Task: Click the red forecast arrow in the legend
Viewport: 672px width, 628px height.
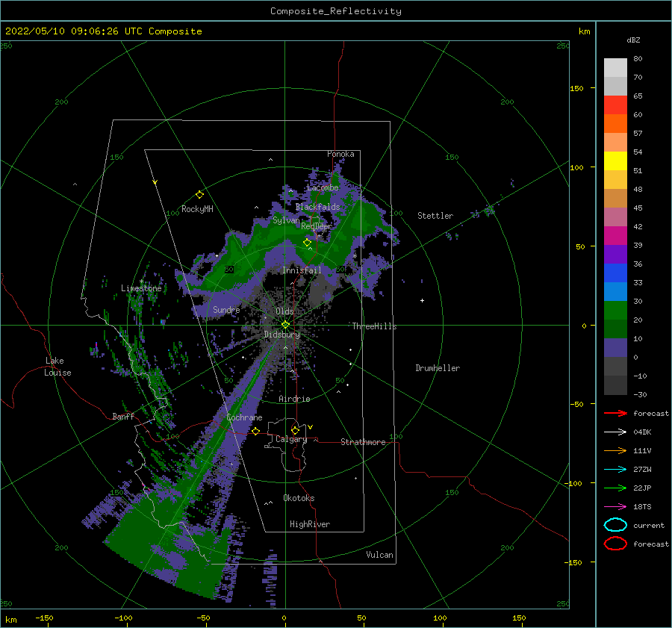Action: tap(615, 413)
